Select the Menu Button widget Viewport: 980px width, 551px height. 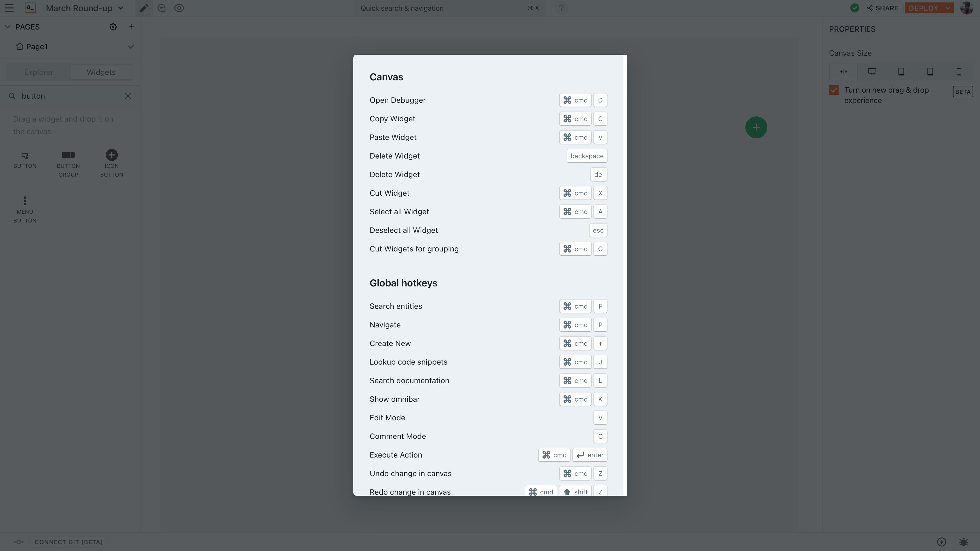tap(25, 210)
